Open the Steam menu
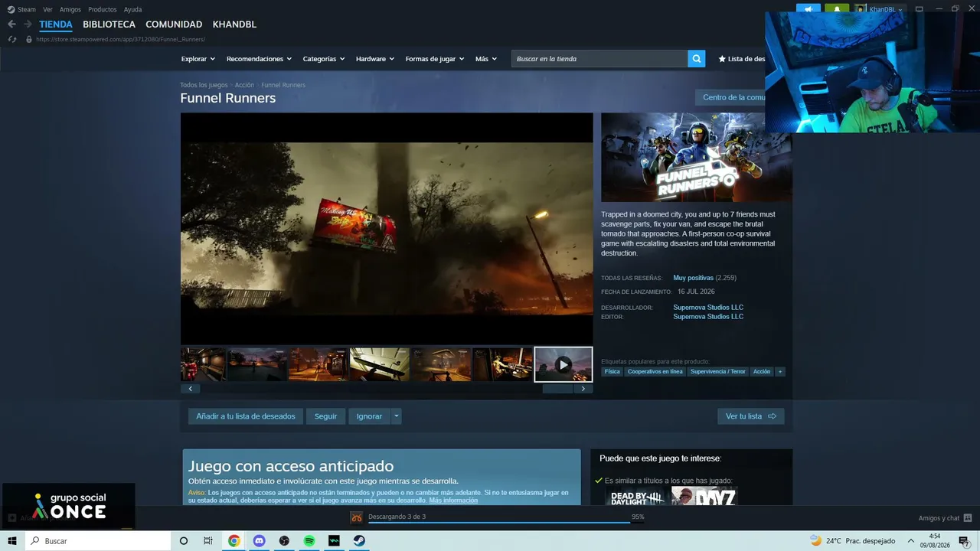The width and height of the screenshot is (980, 551). click(27, 9)
